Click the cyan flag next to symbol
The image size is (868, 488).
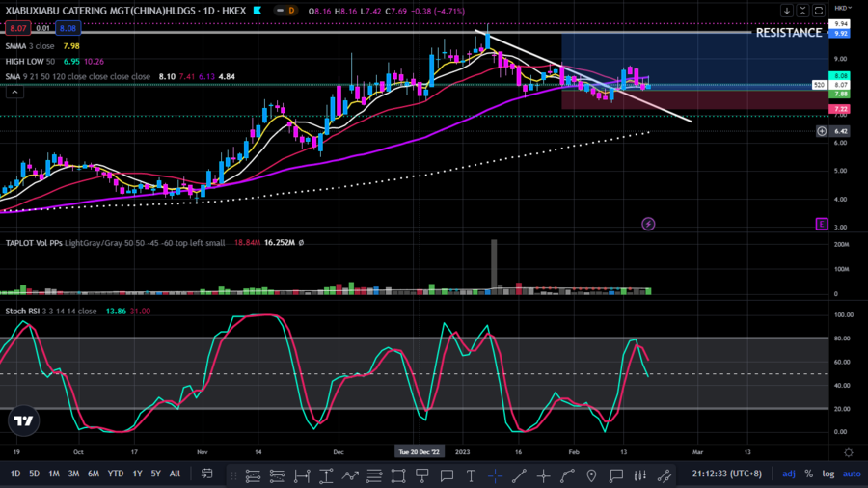click(x=255, y=11)
